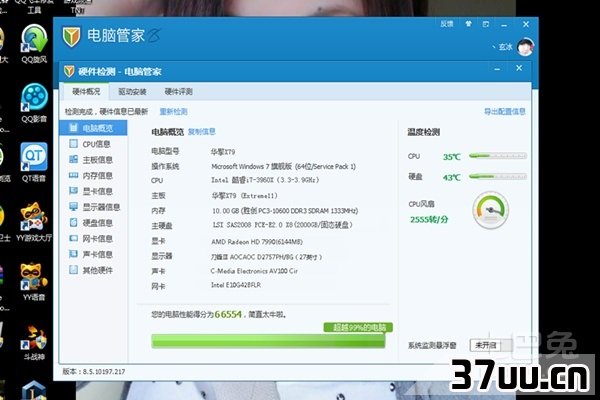Click the score value 66554
The width and height of the screenshot is (600, 400).
(x=228, y=314)
